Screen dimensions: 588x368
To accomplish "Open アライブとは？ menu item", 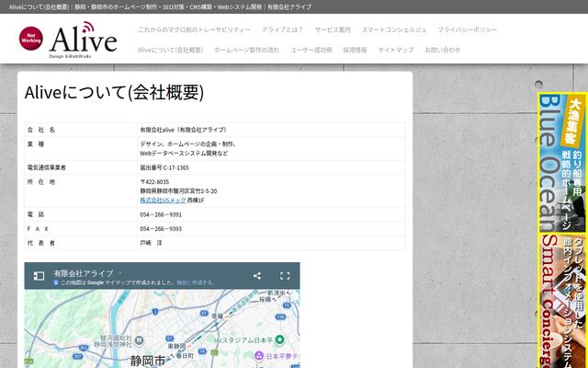I will (x=283, y=29).
